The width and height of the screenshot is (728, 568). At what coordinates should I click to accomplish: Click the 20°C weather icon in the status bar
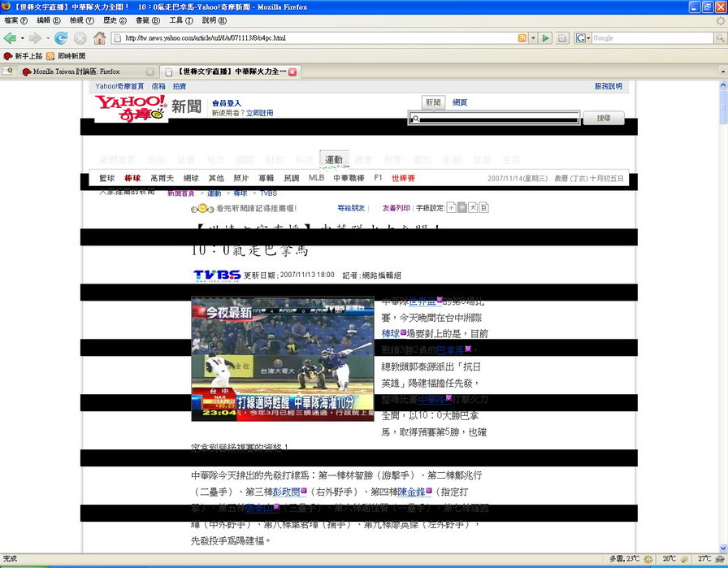pyautogui.click(x=683, y=559)
